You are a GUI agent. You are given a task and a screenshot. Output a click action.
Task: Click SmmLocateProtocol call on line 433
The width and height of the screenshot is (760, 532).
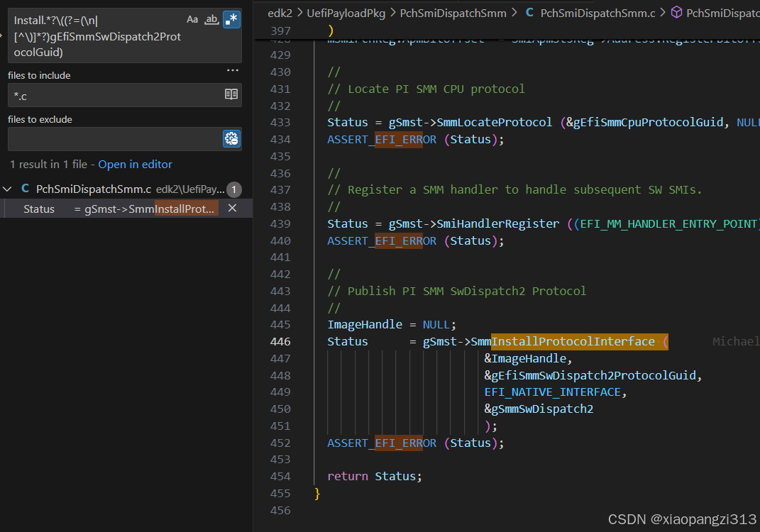[494, 123]
